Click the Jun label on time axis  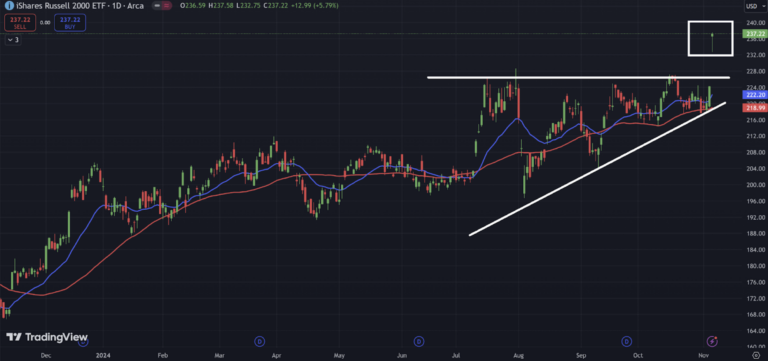402,355
